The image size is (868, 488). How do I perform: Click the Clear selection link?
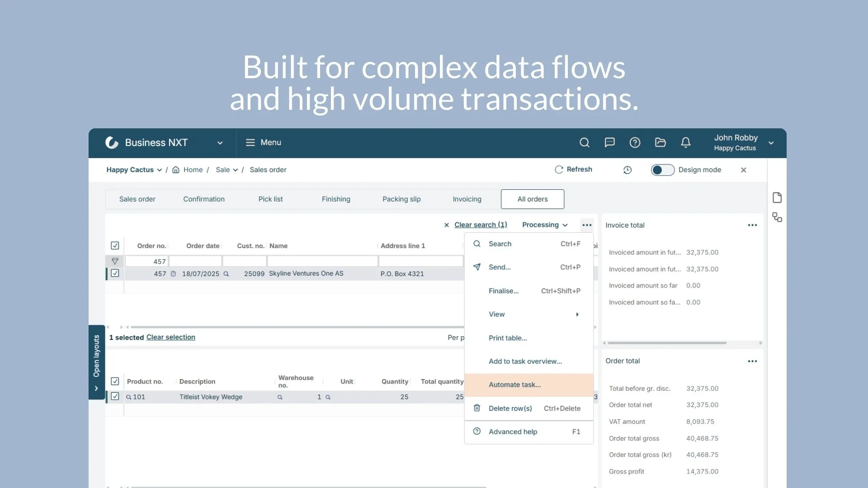tap(170, 338)
